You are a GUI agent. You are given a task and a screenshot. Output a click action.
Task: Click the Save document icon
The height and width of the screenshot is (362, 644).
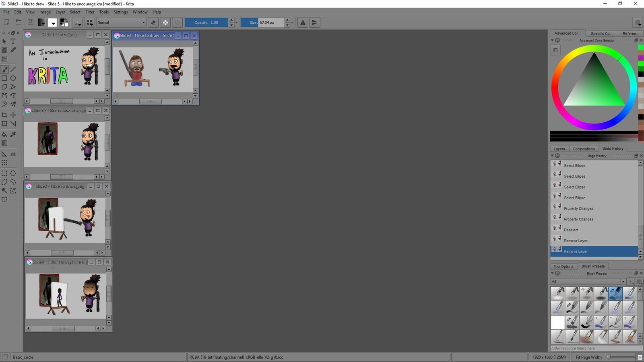pyautogui.click(x=30, y=23)
